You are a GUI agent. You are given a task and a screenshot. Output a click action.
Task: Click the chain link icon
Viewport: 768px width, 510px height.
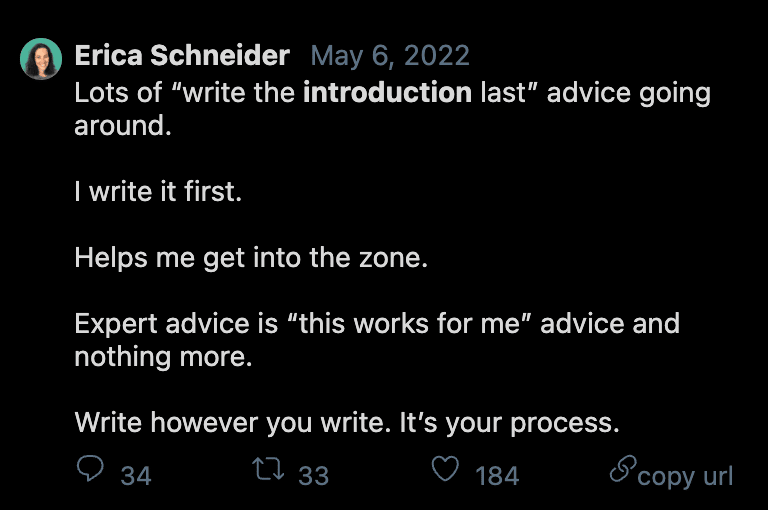click(623, 469)
